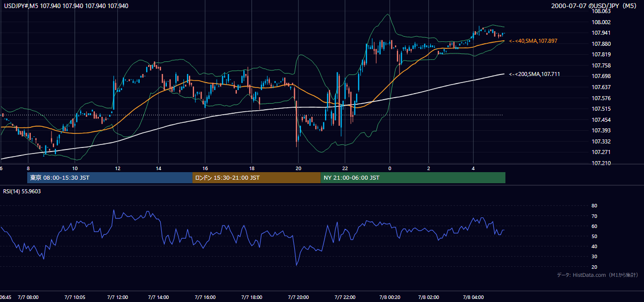The width and height of the screenshot is (644, 302).
Task: Click the 107.637 price axis label
Action: (601, 88)
